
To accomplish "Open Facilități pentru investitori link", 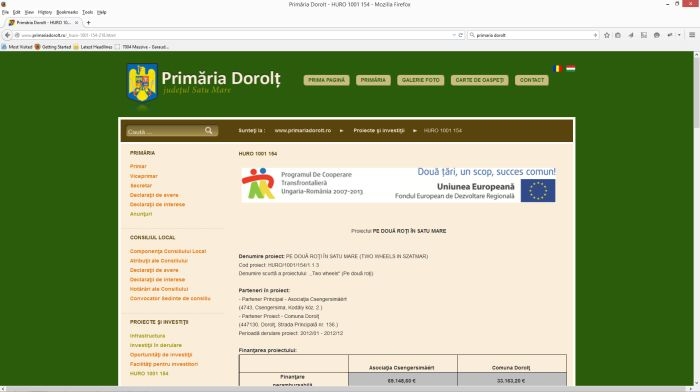I will tap(163, 364).
